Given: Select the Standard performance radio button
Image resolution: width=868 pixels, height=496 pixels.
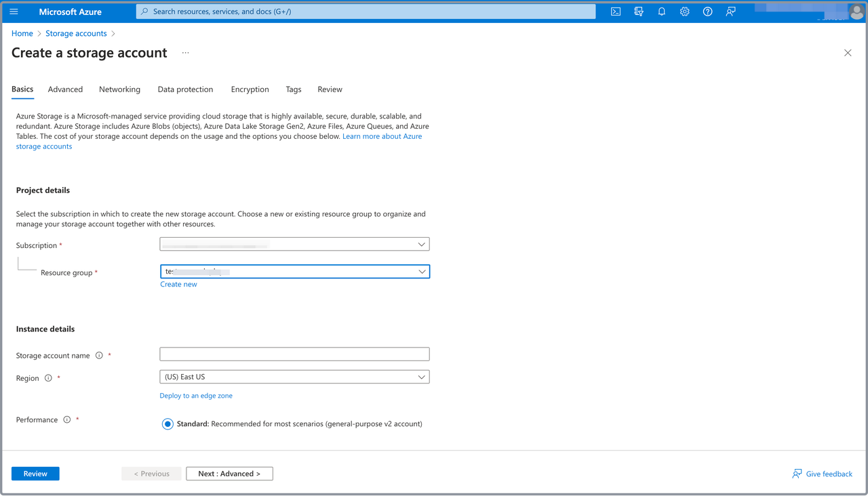Looking at the screenshot, I should [x=167, y=424].
